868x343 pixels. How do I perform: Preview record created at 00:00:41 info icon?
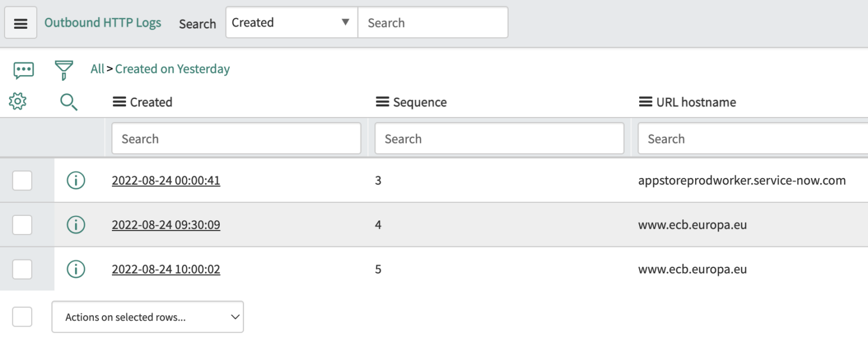(76, 181)
